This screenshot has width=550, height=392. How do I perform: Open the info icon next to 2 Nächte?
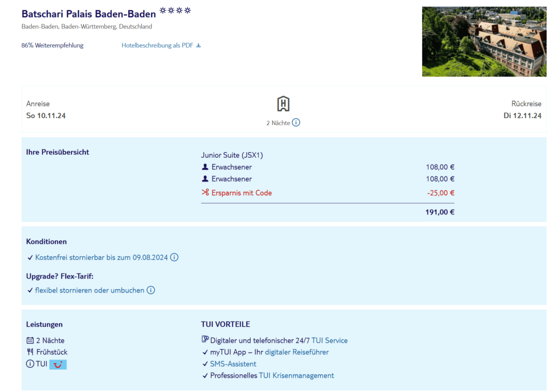click(x=296, y=122)
